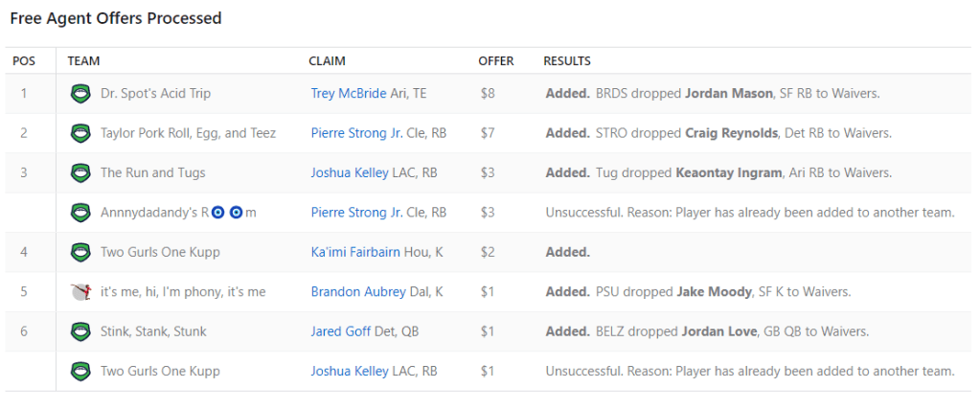Click the OFFER column header
980x410 pixels.
click(x=495, y=61)
